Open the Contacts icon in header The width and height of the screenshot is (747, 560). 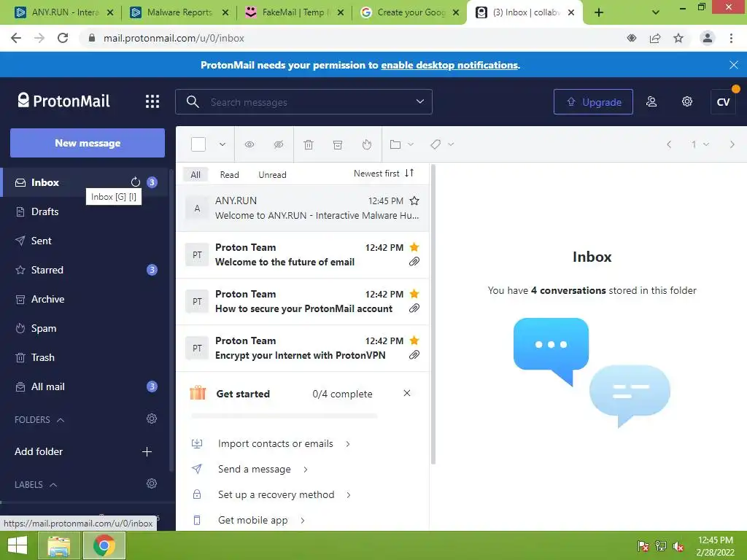pos(651,101)
